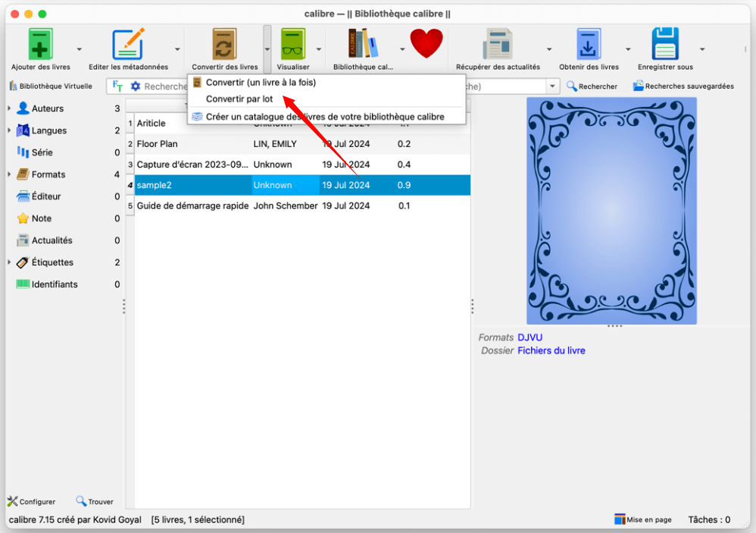Select the Note category

(x=42, y=218)
